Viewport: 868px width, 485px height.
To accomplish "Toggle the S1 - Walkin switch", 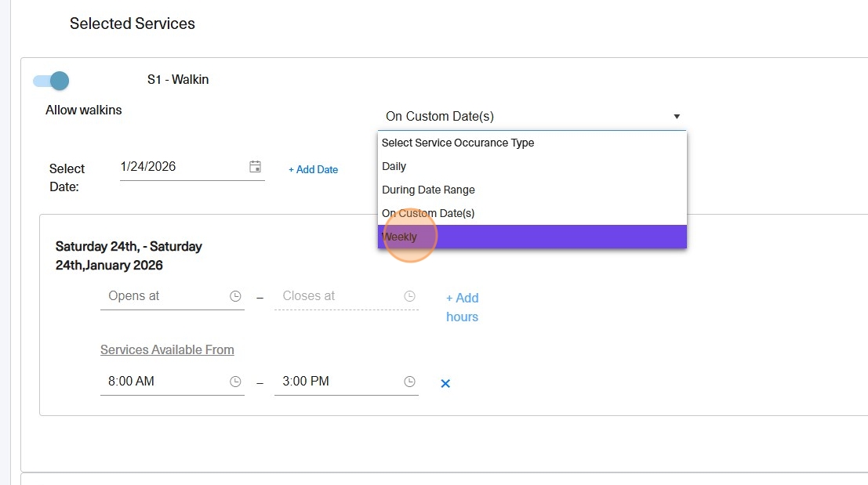I will 52,81.
